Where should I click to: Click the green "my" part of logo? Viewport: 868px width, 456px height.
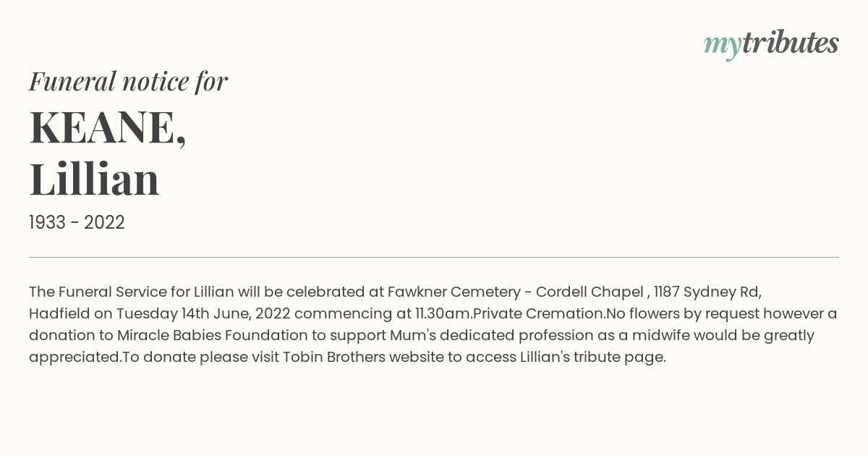(722, 46)
